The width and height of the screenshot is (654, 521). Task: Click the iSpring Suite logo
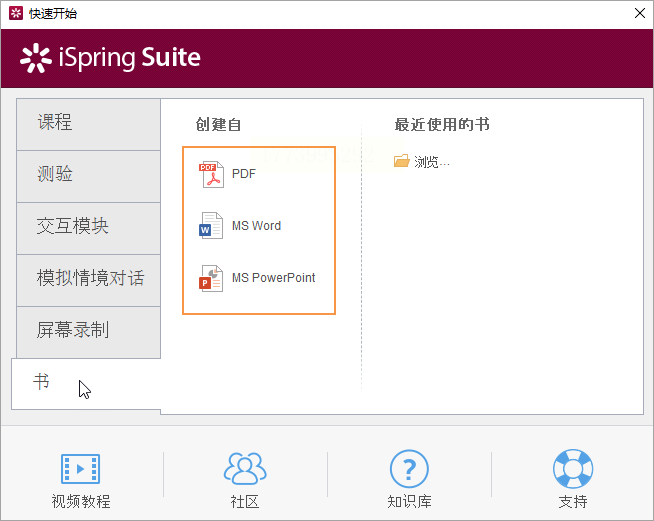point(111,58)
